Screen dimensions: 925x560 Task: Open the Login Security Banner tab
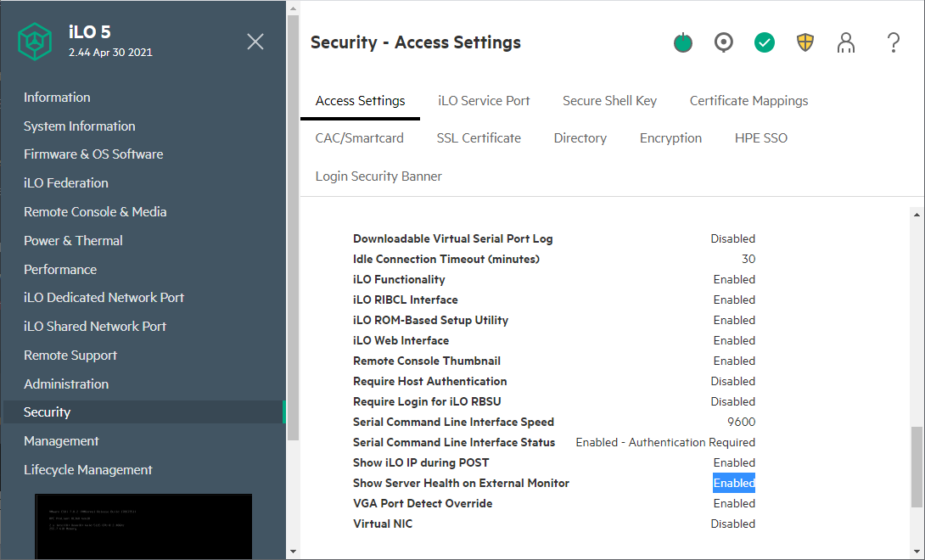point(378,176)
